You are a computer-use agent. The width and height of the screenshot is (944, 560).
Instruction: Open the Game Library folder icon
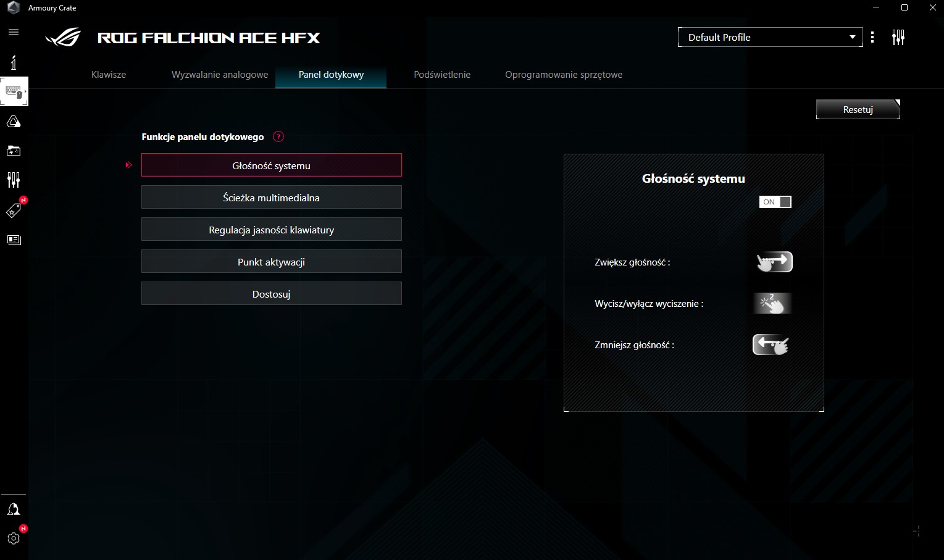pyautogui.click(x=14, y=151)
